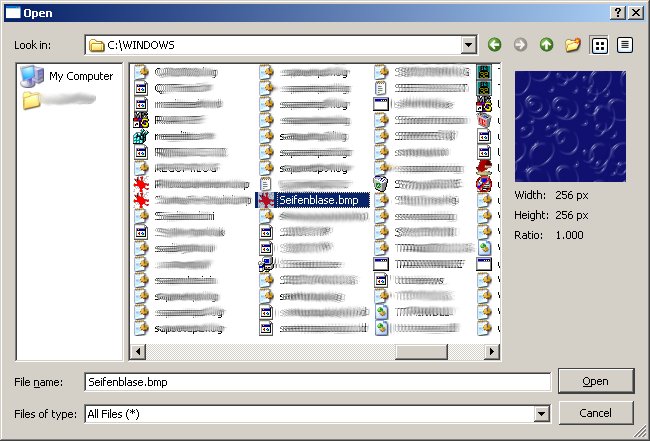Switch to list view mode
650x441 pixels.
point(599,45)
